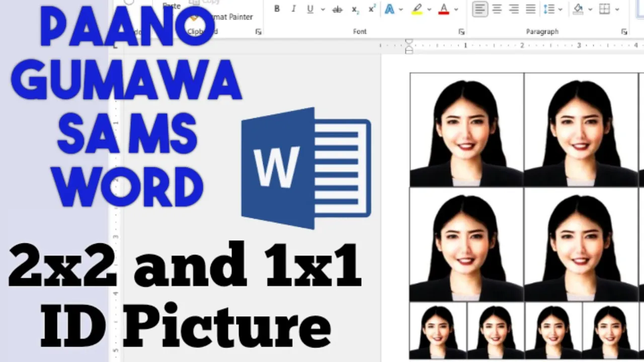Expand the Borders dropdown arrow
The image size is (644, 362).
point(617,9)
